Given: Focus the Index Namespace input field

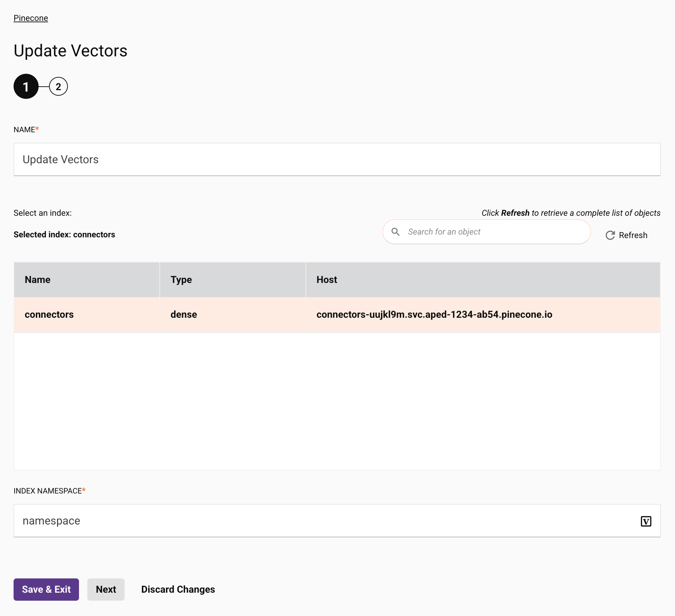Looking at the screenshot, I should coord(337,521).
